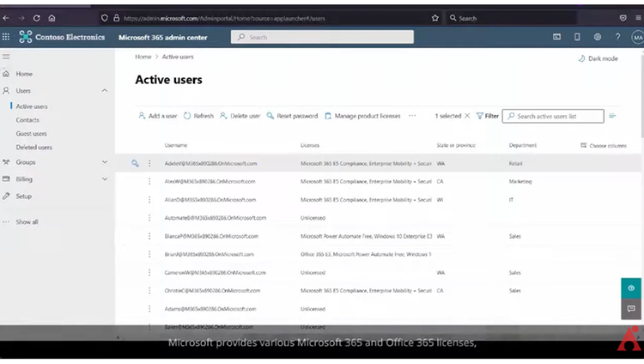Viewport: 644px width, 364px height.
Task: Open the help question mark icon
Action: click(x=617, y=37)
